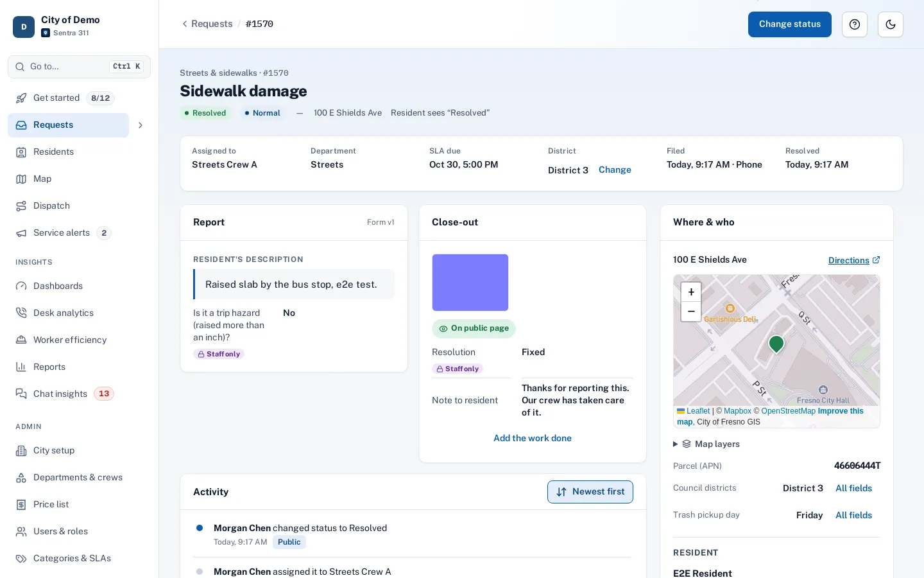Click the Desk analytics phone icon
This screenshot has height=578, width=924.
click(x=21, y=313)
